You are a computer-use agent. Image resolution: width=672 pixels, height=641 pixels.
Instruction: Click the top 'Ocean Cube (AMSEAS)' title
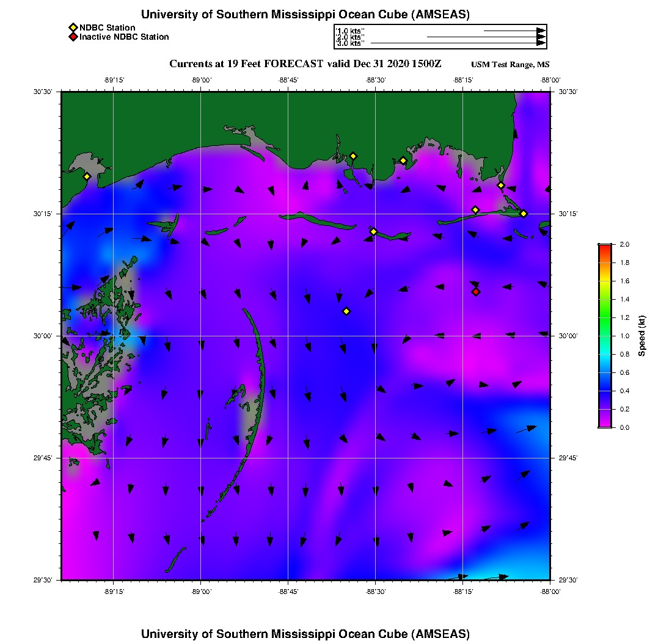click(305, 14)
